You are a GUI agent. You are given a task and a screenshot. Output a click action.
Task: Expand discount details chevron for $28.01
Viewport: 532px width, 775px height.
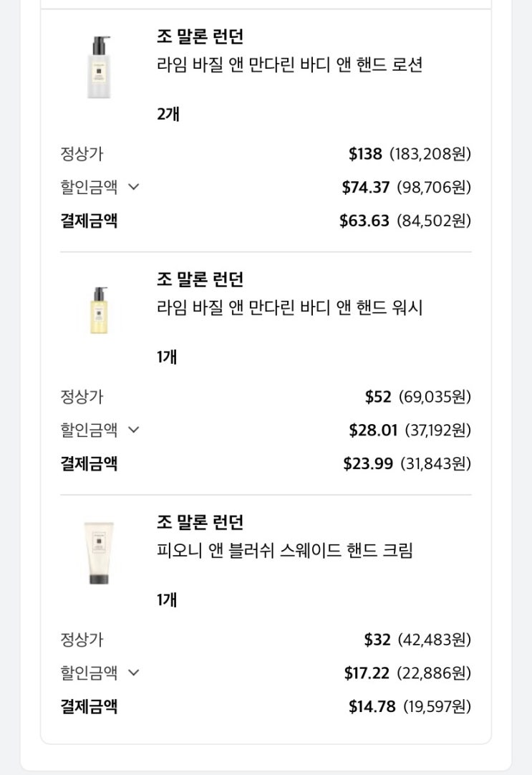tap(134, 430)
